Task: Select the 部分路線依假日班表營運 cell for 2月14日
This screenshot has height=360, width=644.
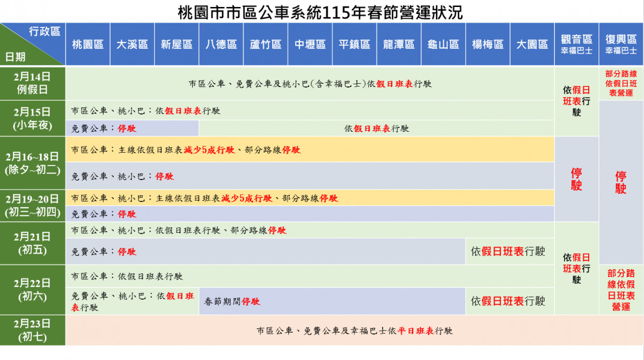Action: pos(621,83)
